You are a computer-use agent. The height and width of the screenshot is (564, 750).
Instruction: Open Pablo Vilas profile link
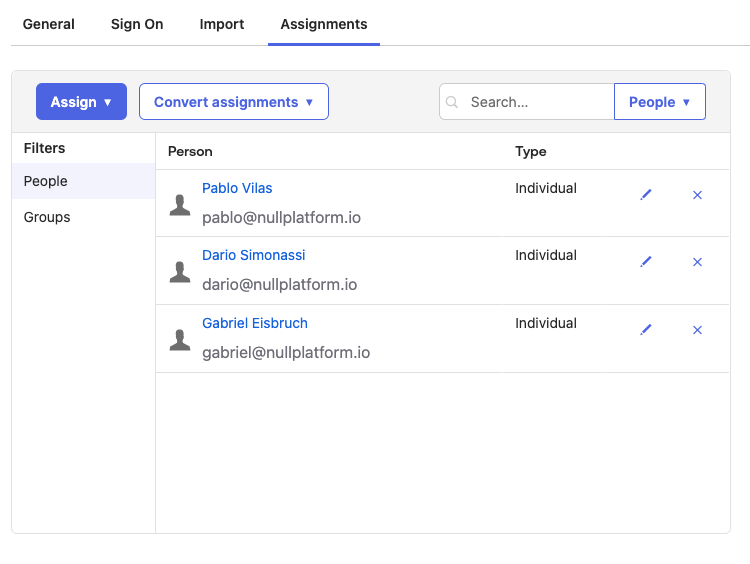coord(237,188)
